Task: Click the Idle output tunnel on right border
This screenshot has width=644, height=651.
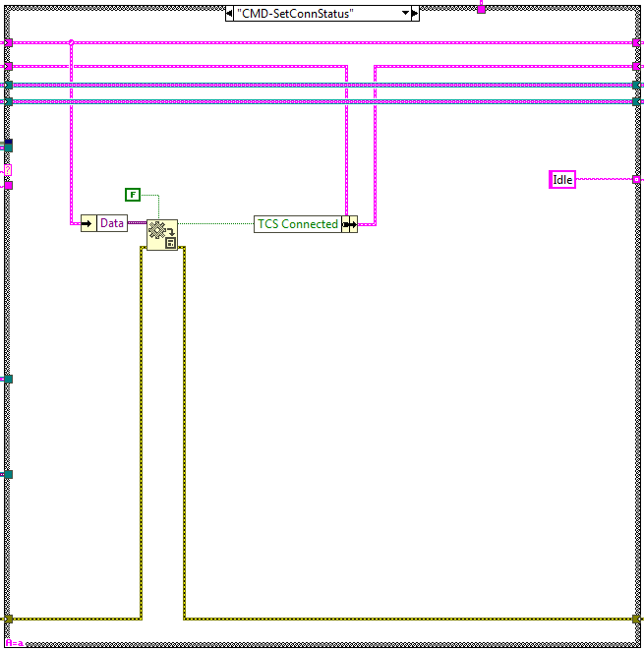Action: pyautogui.click(x=636, y=179)
